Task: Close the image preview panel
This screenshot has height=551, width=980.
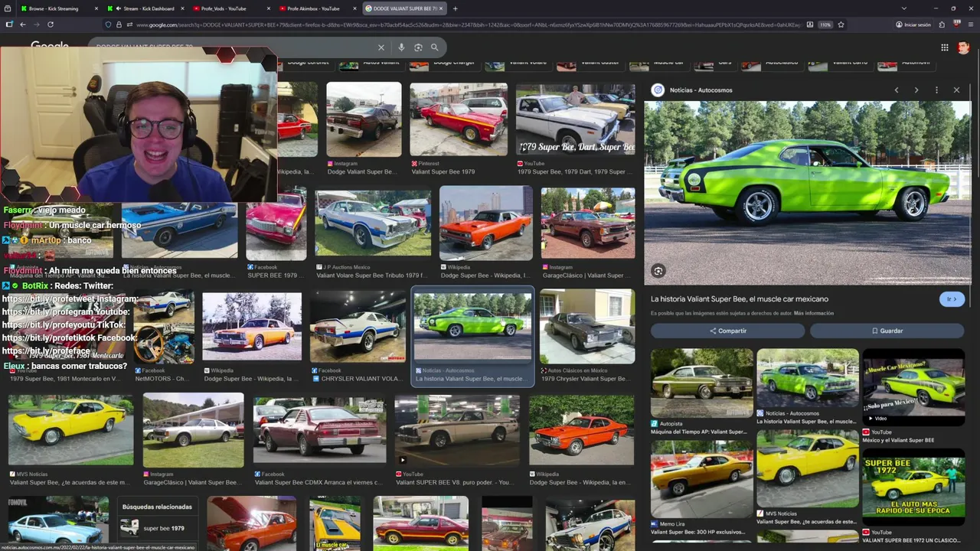Action: click(x=956, y=90)
